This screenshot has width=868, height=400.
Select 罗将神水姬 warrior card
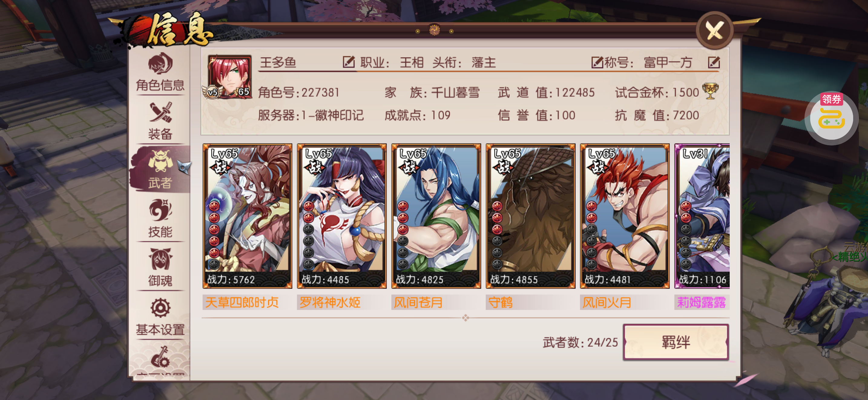coord(342,216)
